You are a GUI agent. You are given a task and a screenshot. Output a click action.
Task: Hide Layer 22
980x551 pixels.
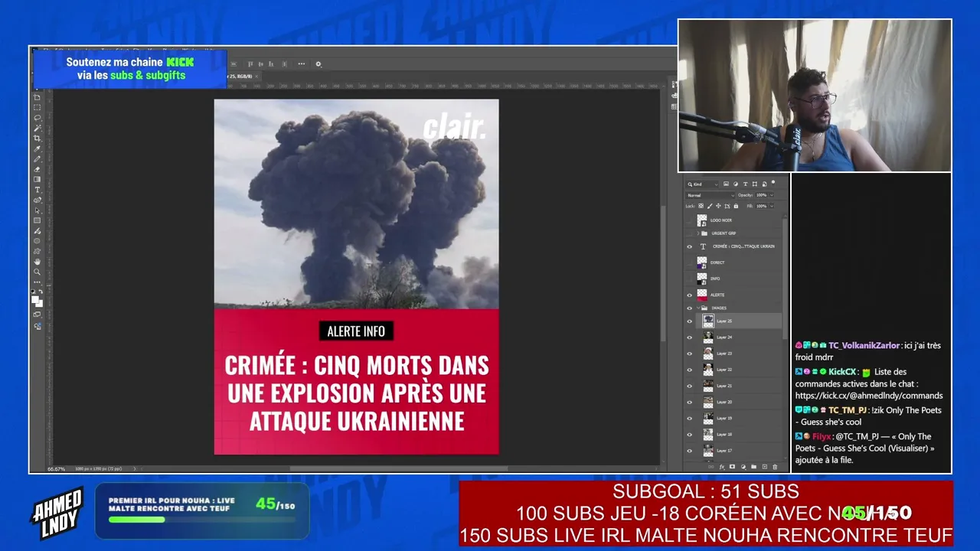click(x=689, y=370)
